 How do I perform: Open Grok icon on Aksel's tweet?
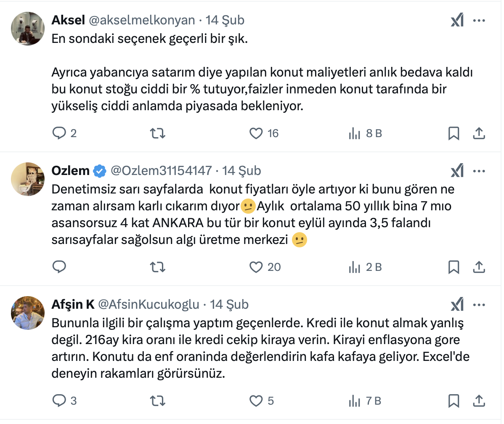pos(457,20)
